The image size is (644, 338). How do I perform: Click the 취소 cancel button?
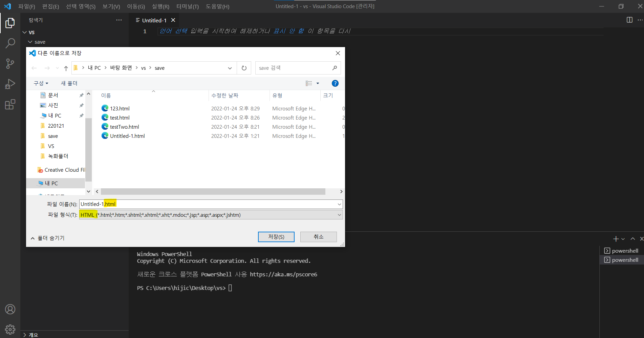[x=319, y=237]
